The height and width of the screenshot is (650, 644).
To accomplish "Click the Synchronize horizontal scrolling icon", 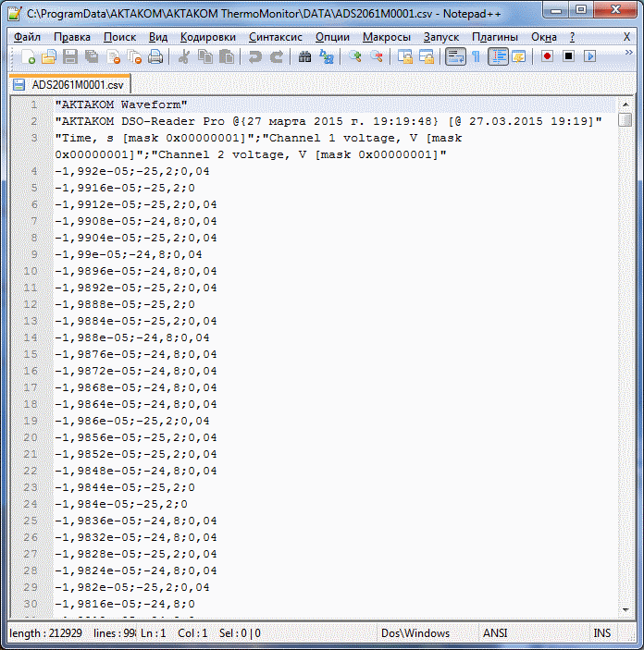I will 427,56.
